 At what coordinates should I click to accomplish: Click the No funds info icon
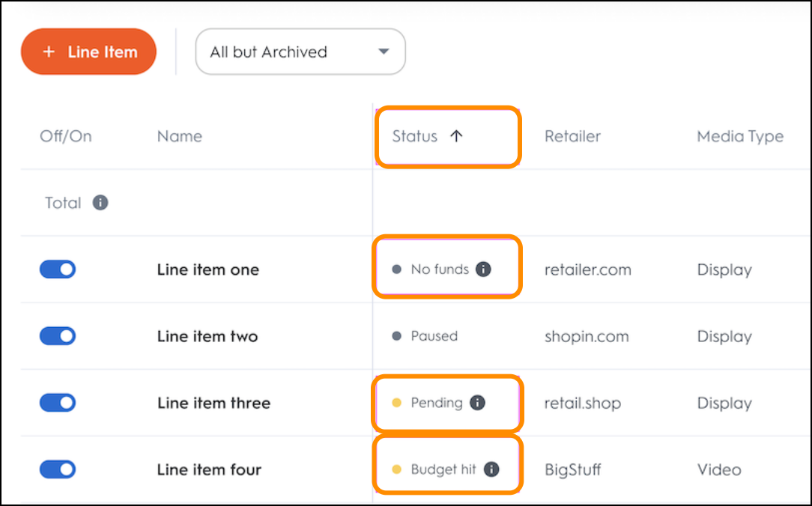[x=484, y=269]
